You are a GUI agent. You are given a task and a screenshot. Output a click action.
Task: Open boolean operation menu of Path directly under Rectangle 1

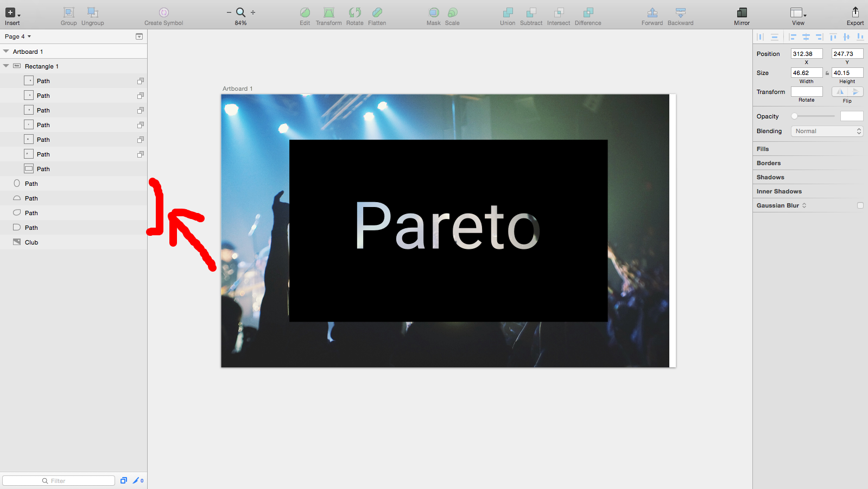(140, 80)
